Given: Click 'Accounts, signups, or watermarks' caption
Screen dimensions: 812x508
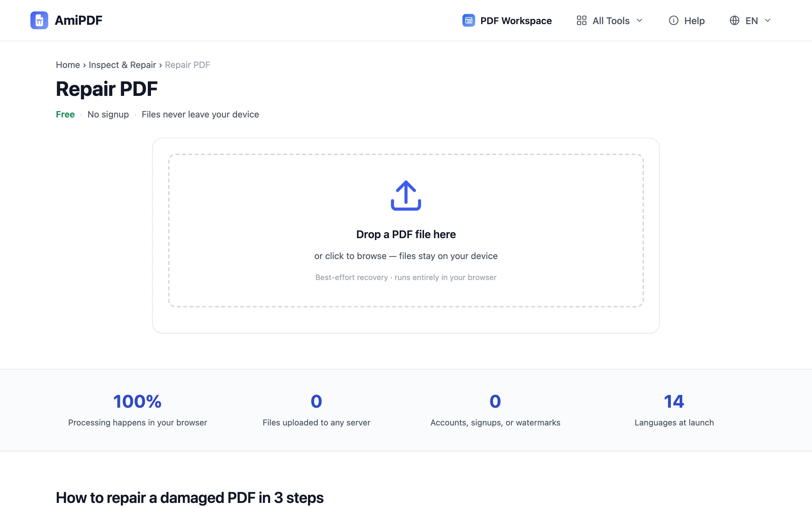Looking at the screenshot, I should click(495, 423).
